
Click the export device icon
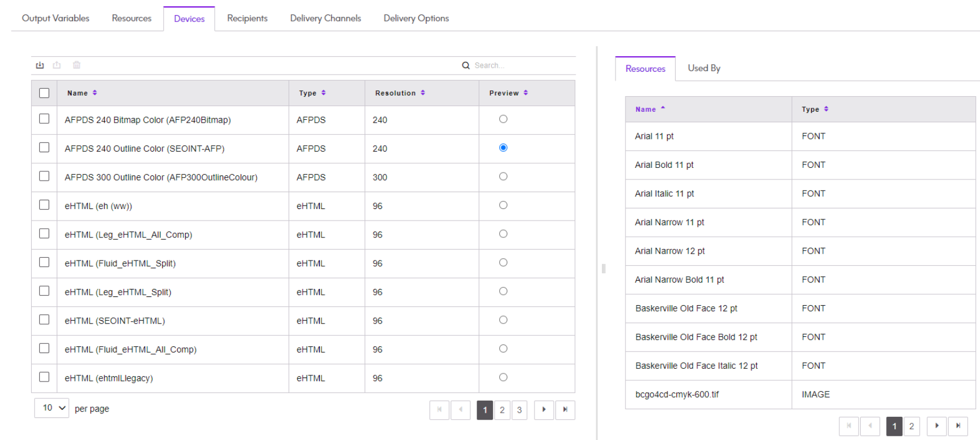pos(57,65)
